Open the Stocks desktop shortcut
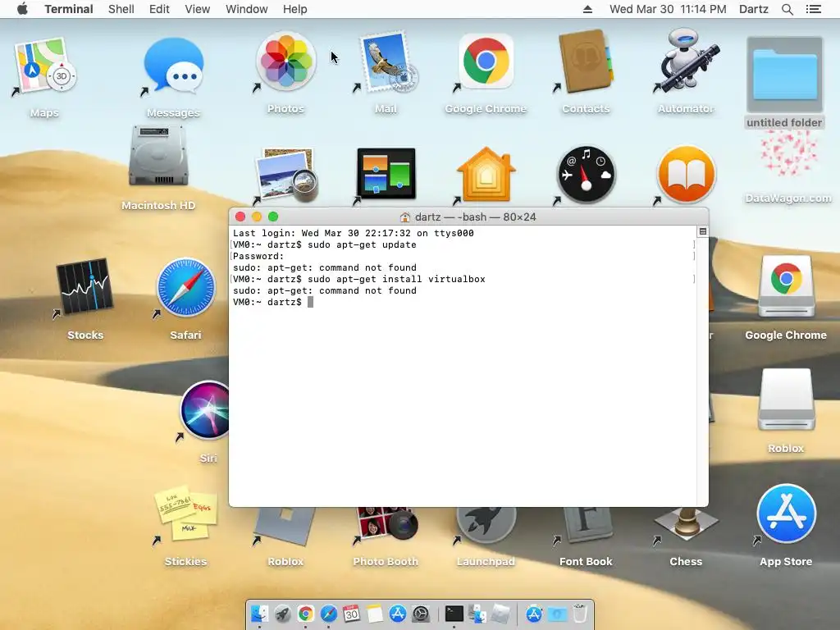Screen dimensions: 840x630 [x=85, y=287]
